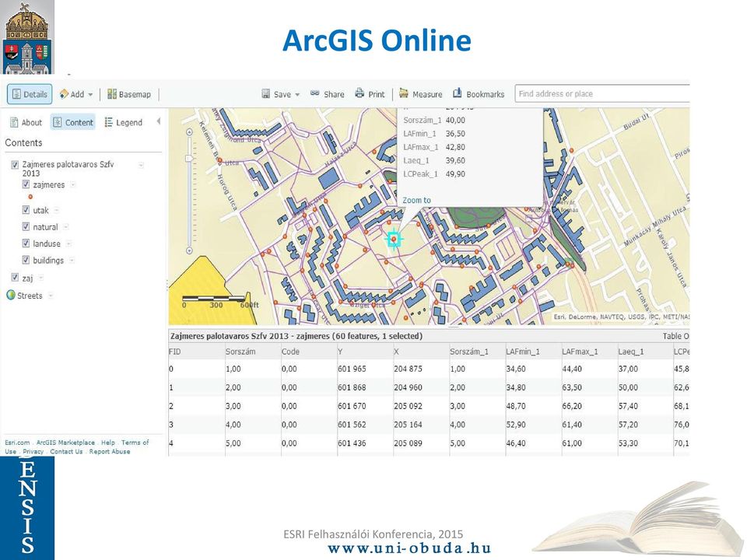Open Bookmarks
Image resolution: width=747 pixels, height=560 pixels.
(x=479, y=94)
